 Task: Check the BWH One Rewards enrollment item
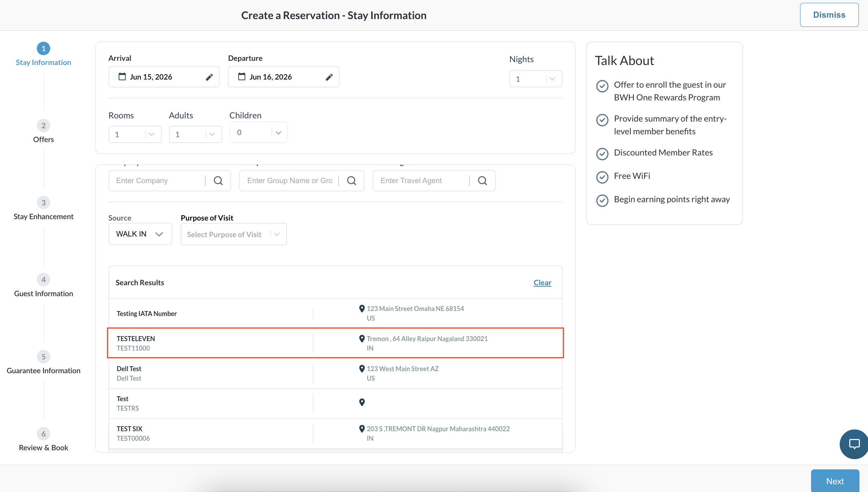point(602,86)
